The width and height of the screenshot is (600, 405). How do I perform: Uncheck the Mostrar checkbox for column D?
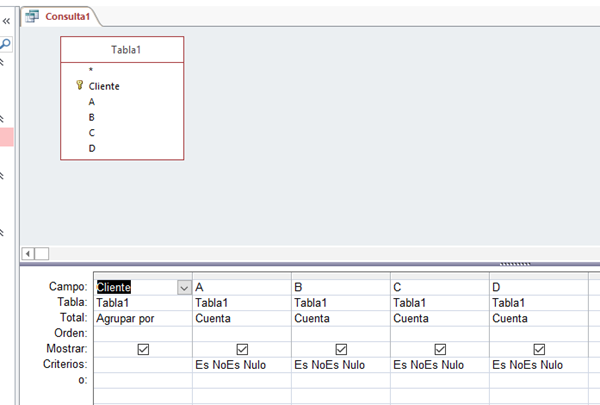point(539,349)
